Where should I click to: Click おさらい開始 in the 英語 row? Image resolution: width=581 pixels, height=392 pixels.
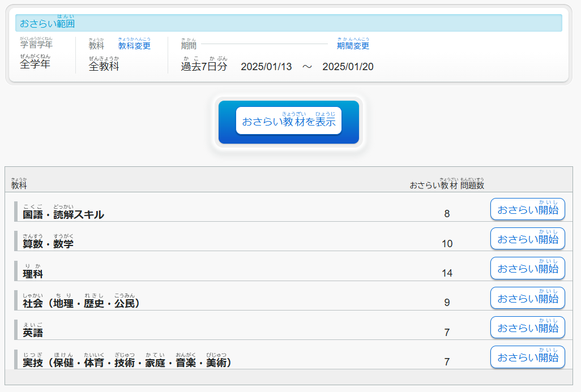527,328
